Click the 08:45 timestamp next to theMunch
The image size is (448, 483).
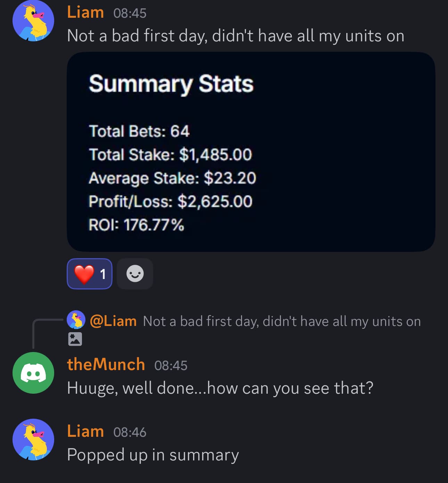coord(171,366)
